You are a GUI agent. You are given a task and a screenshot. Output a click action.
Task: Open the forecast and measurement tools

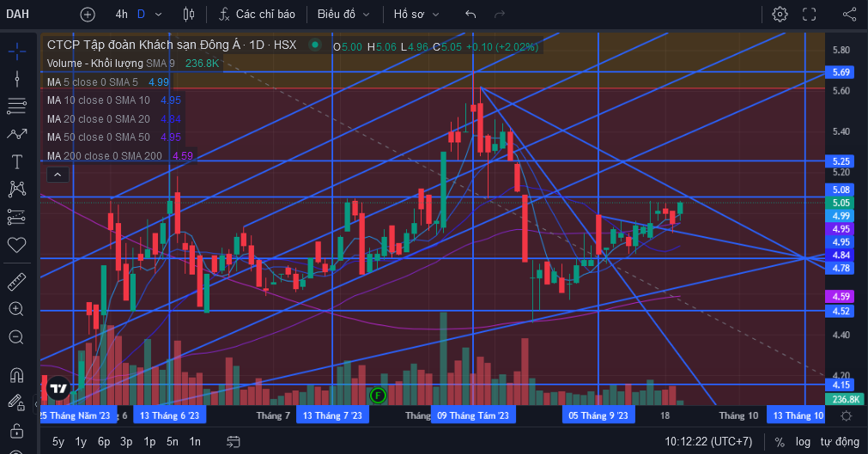16,217
